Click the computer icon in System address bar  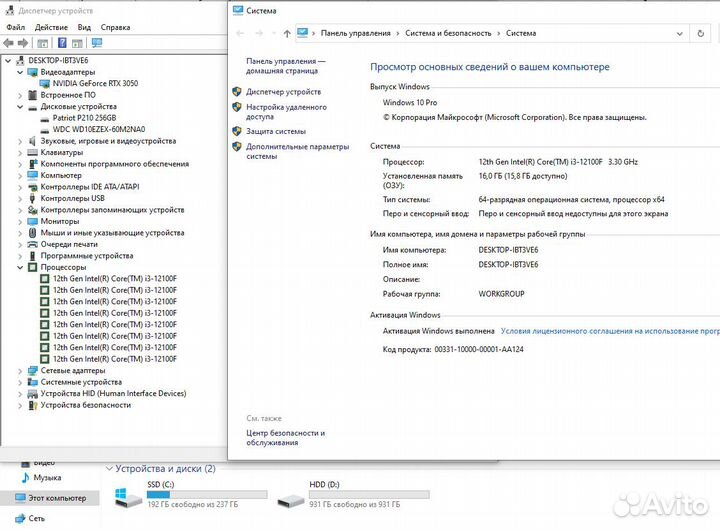tap(303, 33)
